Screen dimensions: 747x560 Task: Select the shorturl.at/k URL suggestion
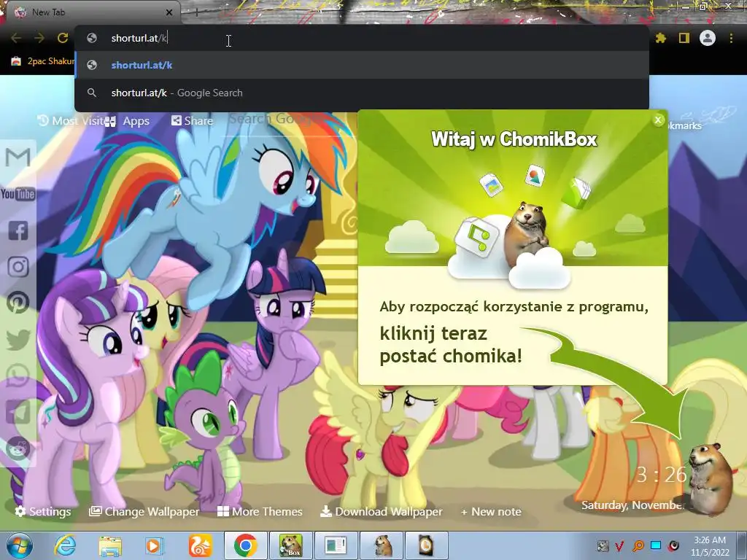pyautogui.click(x=362, y=65)
